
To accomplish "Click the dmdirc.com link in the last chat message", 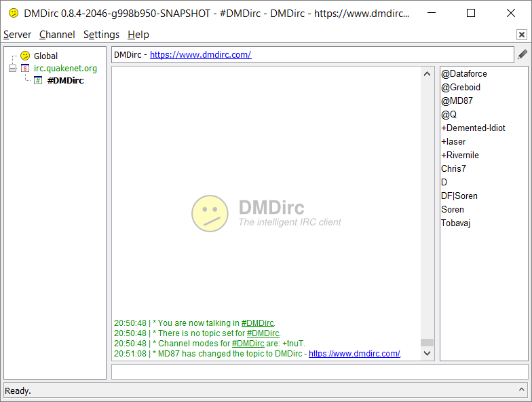I will (354, 354).
